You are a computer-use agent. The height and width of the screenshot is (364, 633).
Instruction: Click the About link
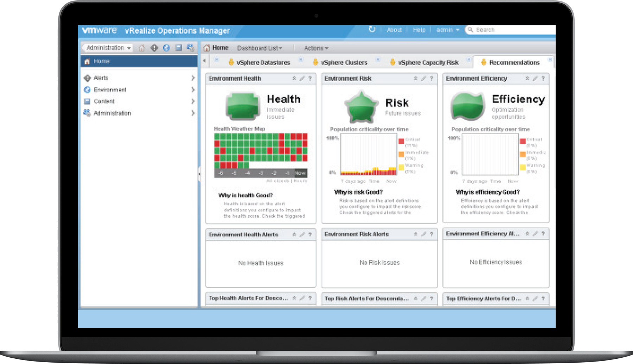pyautogui.click(x=394, y=30)
